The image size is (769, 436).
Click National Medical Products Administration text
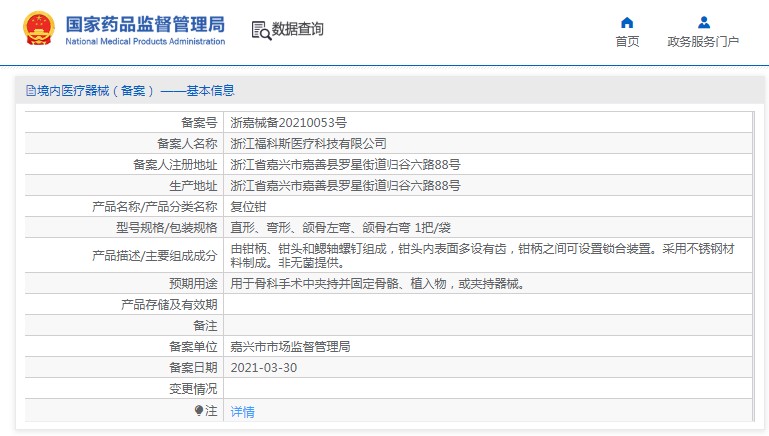(145, 42)
